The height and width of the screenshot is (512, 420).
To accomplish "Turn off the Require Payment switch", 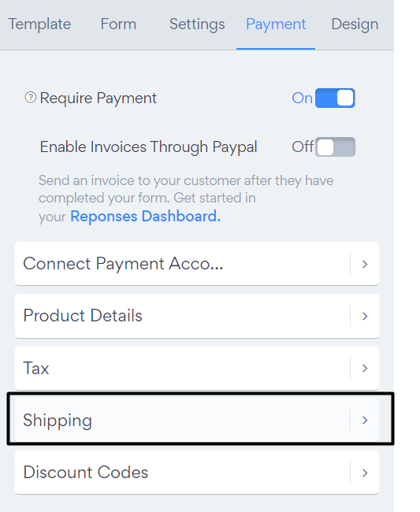I will pos(335,98).
